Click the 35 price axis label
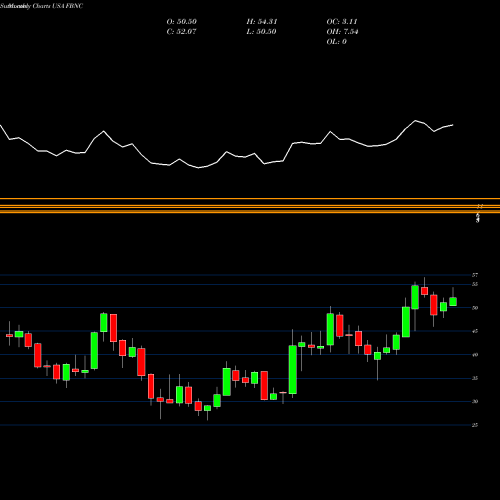The height and width of the screenshot is (500, 500). tap(475, 378)
